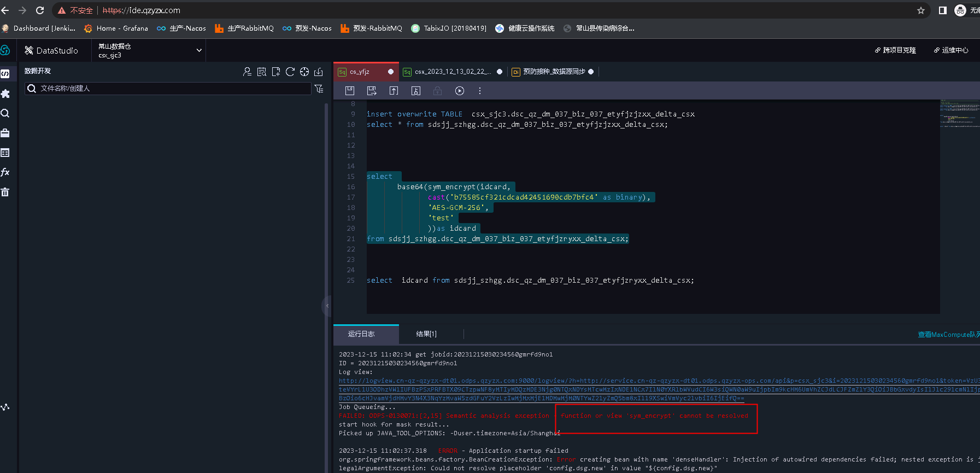Select the 结果[1] tab

point(426,334)
